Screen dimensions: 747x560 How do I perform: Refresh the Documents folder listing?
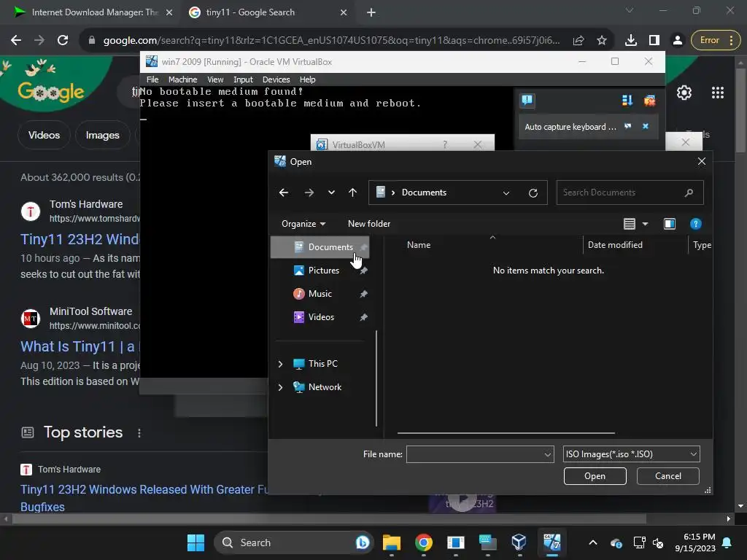coord(533,192)
